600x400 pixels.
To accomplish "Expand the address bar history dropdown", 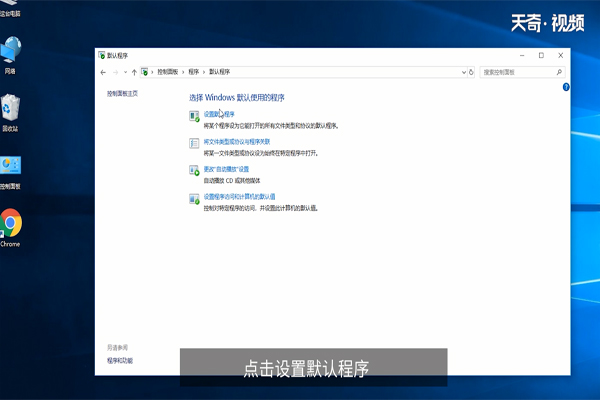I will [x=464, y=72].
